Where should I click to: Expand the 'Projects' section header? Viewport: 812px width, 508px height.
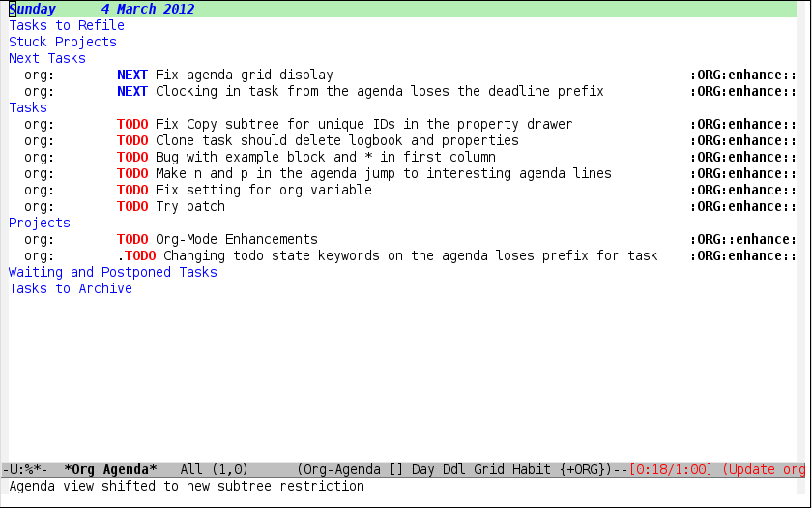pyautogui.click(x=40, y=223)
